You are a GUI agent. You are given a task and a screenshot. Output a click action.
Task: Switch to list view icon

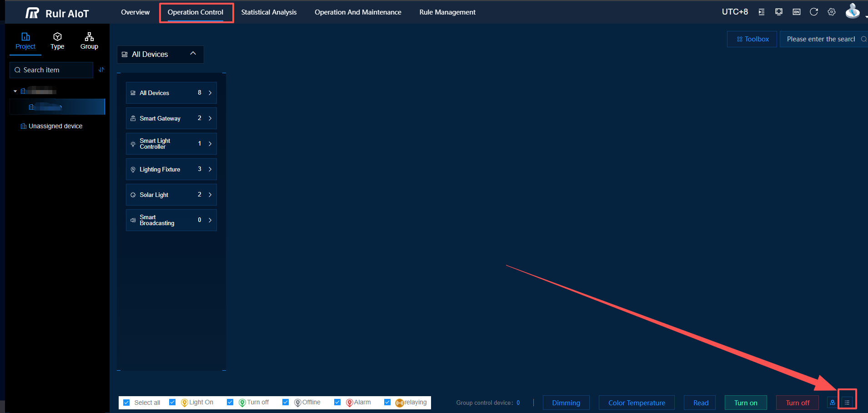[847, 403]
